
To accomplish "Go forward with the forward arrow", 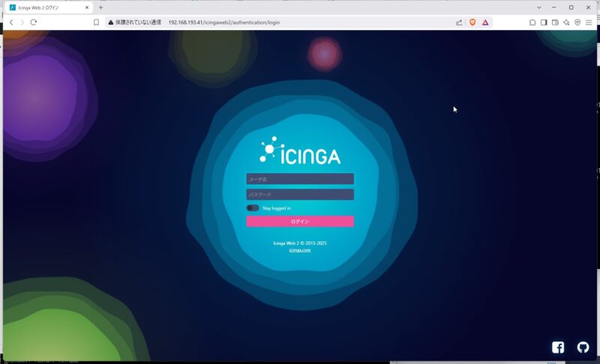I will click(22, 22).
